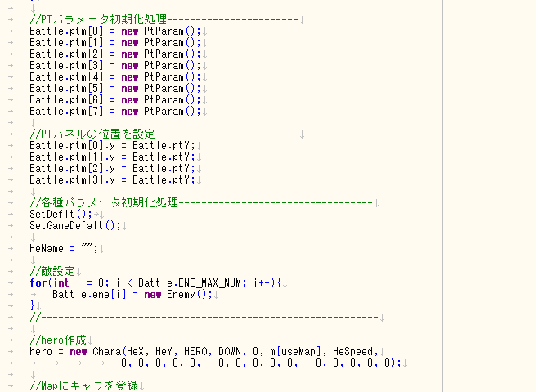Click the closing brace of the for loop

[x=32, y=306]
